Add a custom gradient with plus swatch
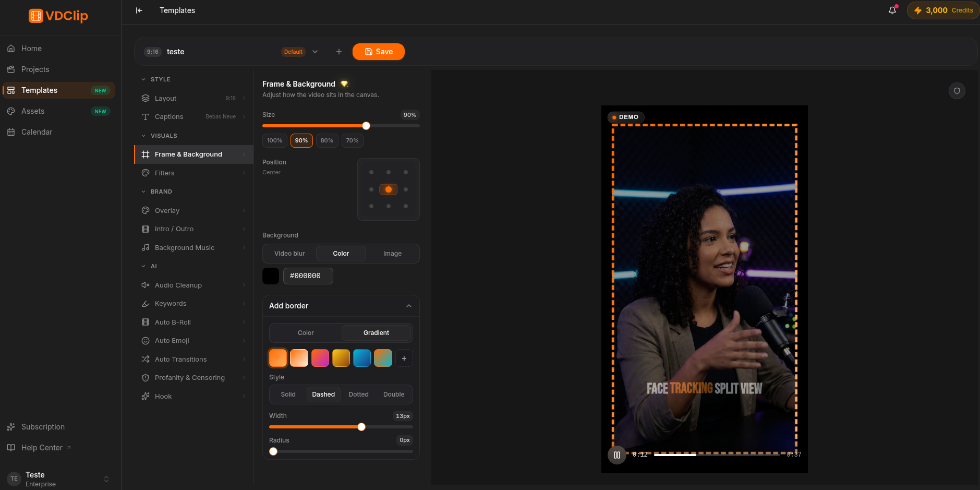Viewport: 980px width, 490px height. (404, 358)
